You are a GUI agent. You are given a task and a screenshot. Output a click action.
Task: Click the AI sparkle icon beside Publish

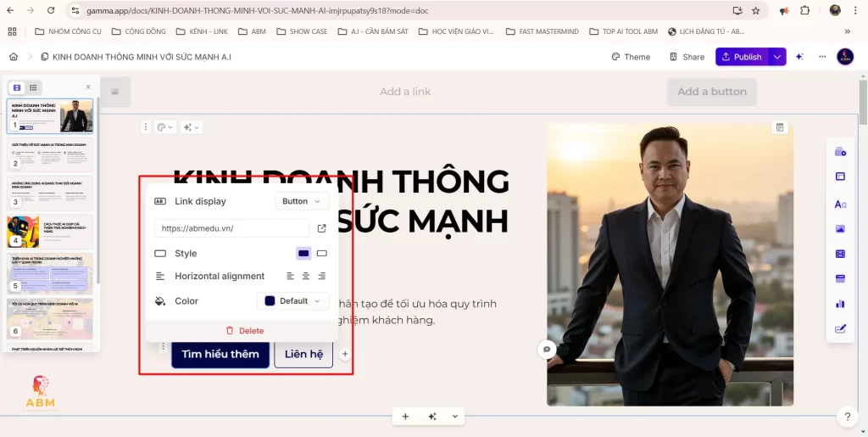coord(798,57)
